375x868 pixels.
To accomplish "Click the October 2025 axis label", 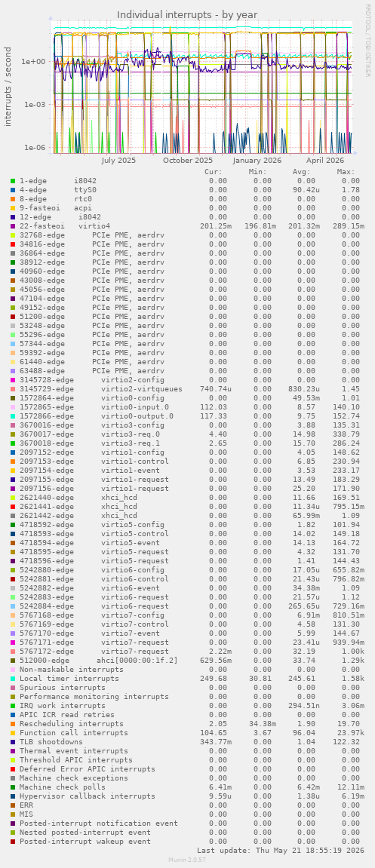I will point(188,160).
